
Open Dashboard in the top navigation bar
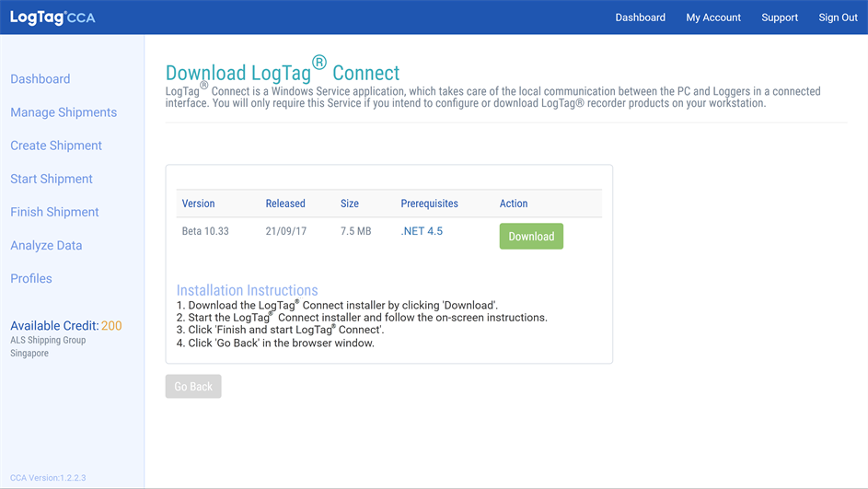pos(640,17)
